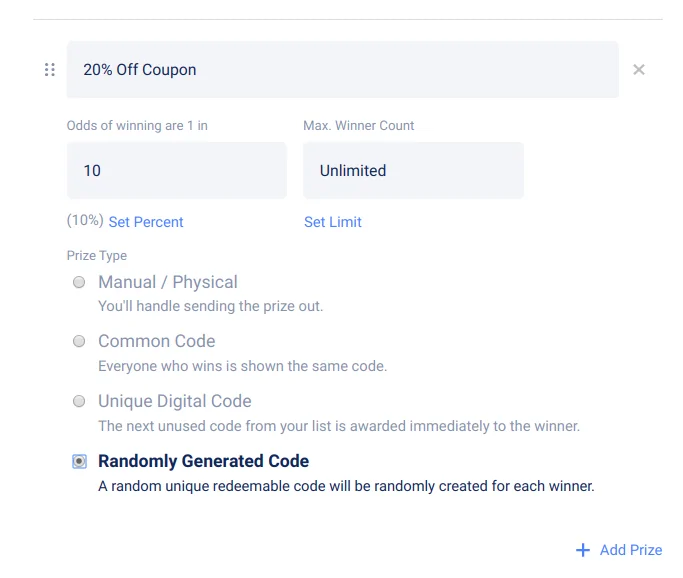Click the prize name field containing 20% Off Coupon
Image resolution: width=683 pixels, height=578 pixels.
point(342,70)
